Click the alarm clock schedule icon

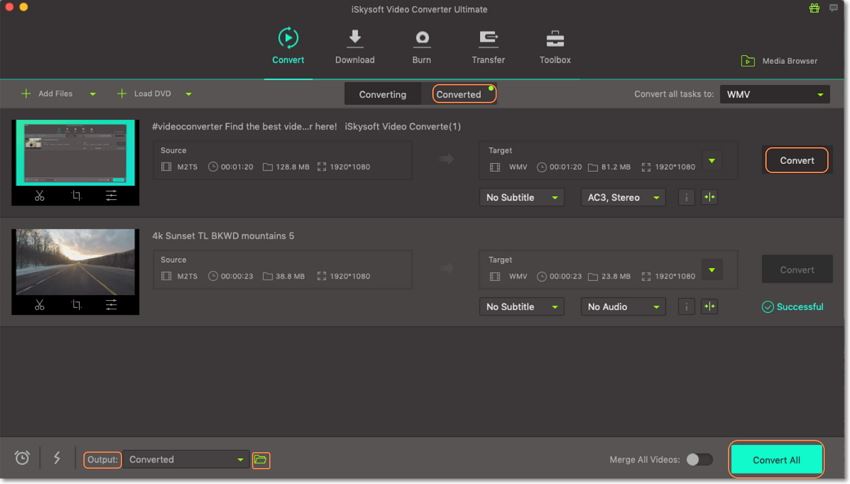tap(22, 458)
